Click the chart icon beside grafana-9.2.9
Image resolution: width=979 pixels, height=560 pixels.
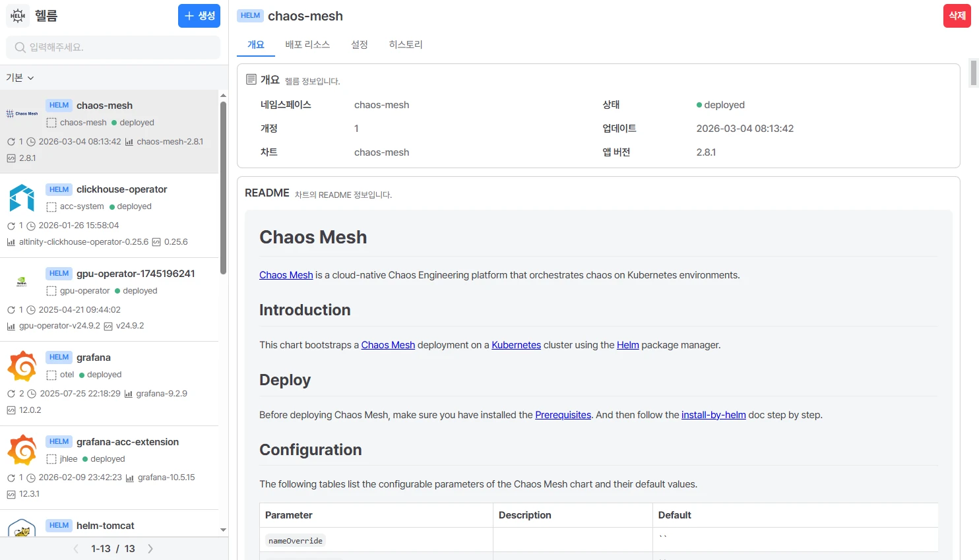click(129, 394)
